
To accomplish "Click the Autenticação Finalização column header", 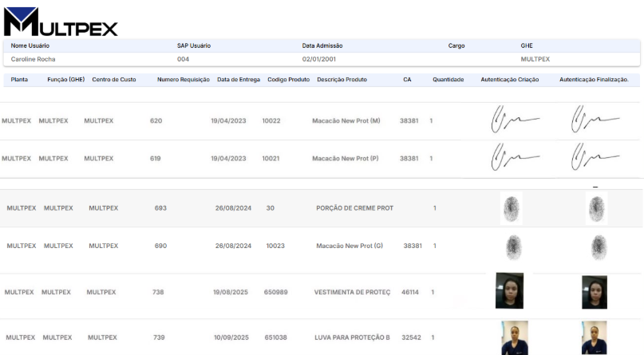I will [x=594, y=80].
